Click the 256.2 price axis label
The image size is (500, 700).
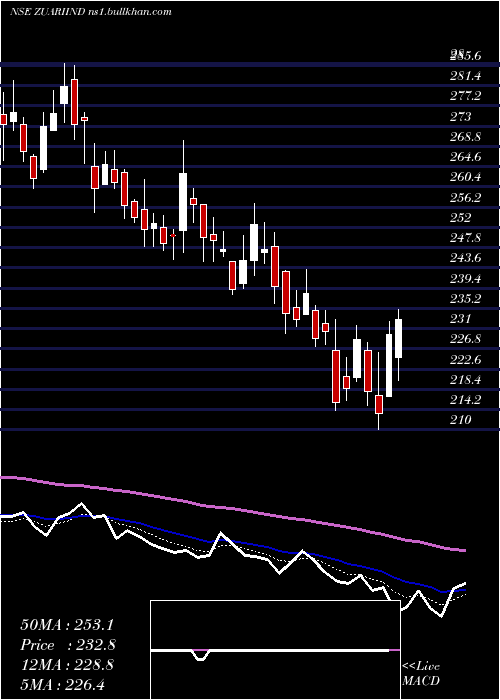(x=465, y=197)
